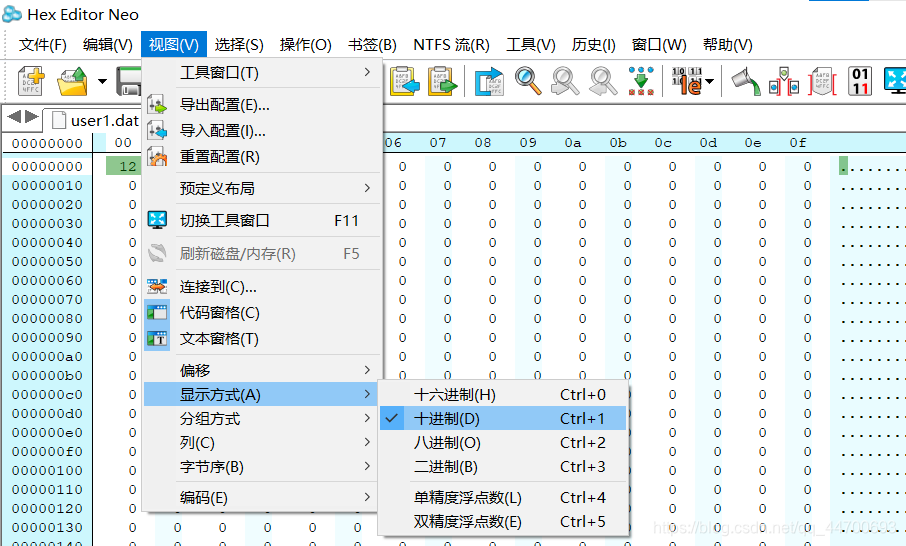This screenshot has height=546, width=906.
Task: Click the Open File folder icon
Action: pyautogui.click(x=72, y=81)
